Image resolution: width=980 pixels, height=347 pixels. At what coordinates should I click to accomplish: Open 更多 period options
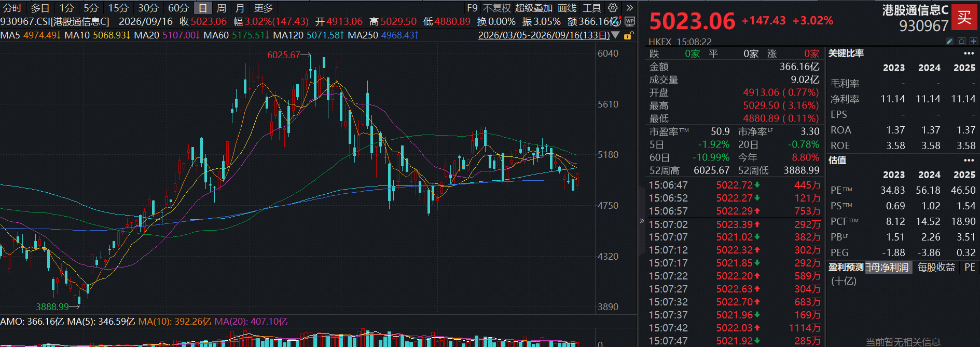264,8
